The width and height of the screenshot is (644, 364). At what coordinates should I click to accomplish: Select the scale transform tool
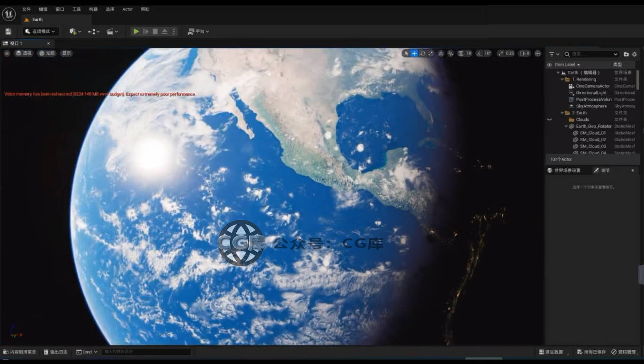pyautogui.click(x=430, y=54)
